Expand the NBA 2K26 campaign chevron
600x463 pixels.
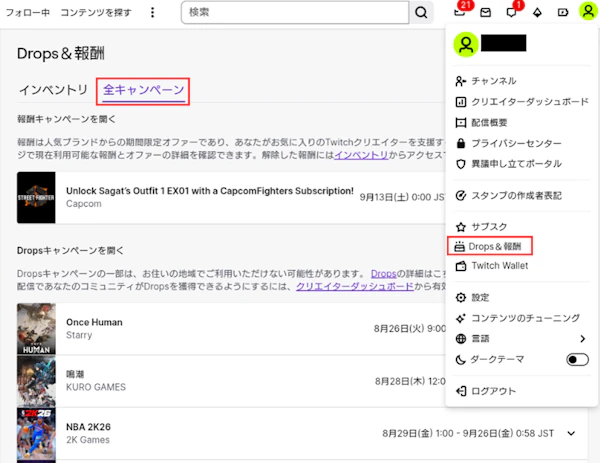(x=571, y=434)
